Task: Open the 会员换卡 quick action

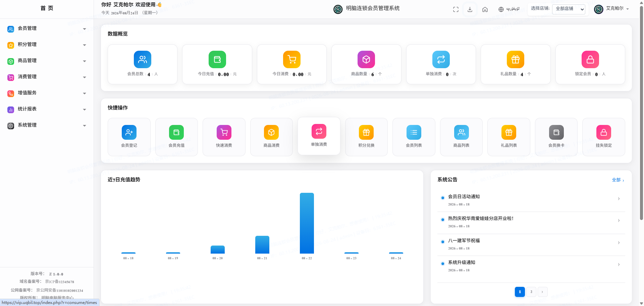Action: (x=556, y=137)
